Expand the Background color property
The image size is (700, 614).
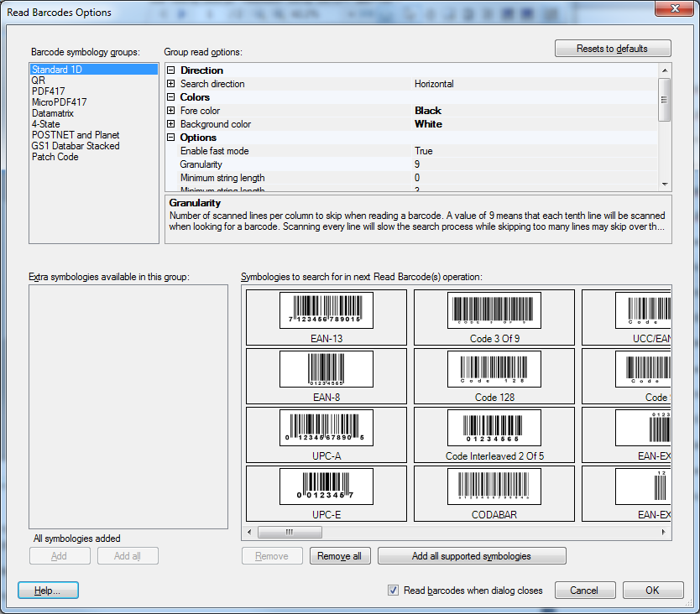(170, 123)
